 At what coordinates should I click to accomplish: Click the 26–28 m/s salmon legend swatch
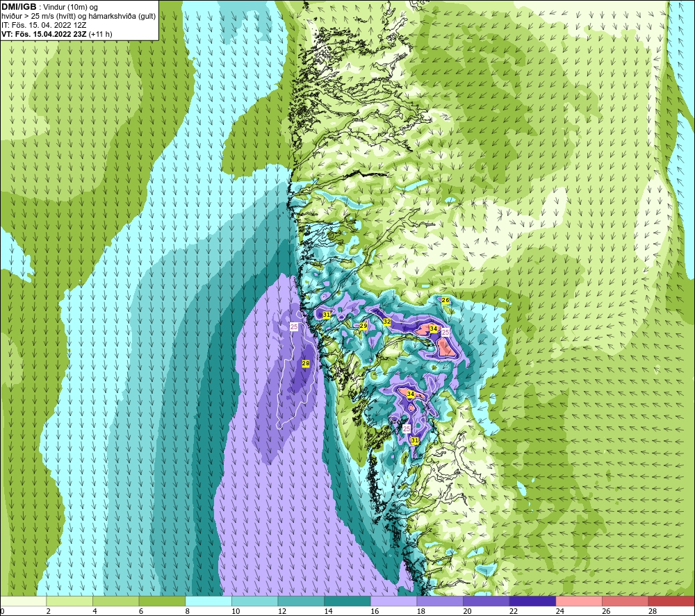pos(625,601)
